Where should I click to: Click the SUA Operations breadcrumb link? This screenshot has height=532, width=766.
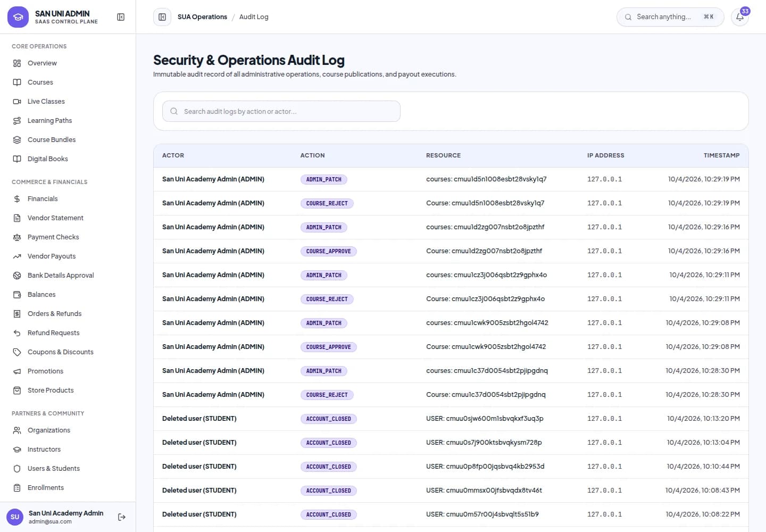click(202, 17)
